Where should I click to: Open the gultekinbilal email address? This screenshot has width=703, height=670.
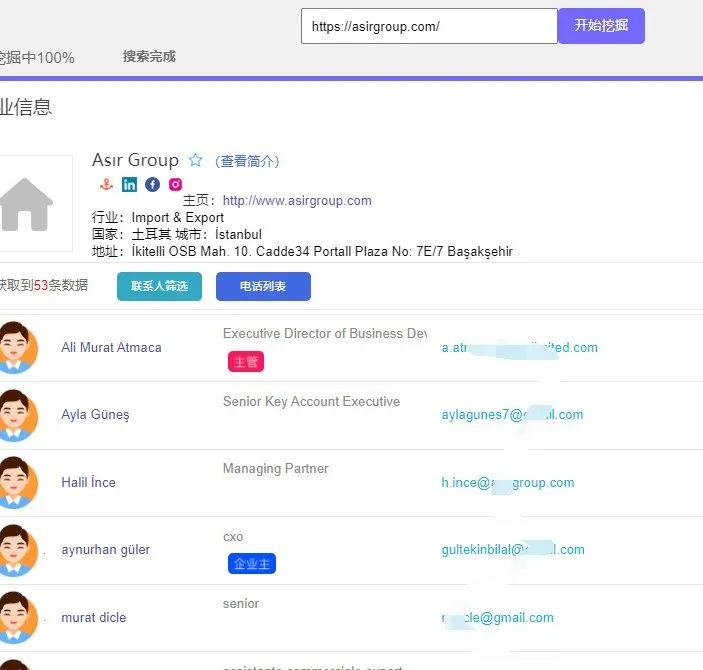click(513, 550)
